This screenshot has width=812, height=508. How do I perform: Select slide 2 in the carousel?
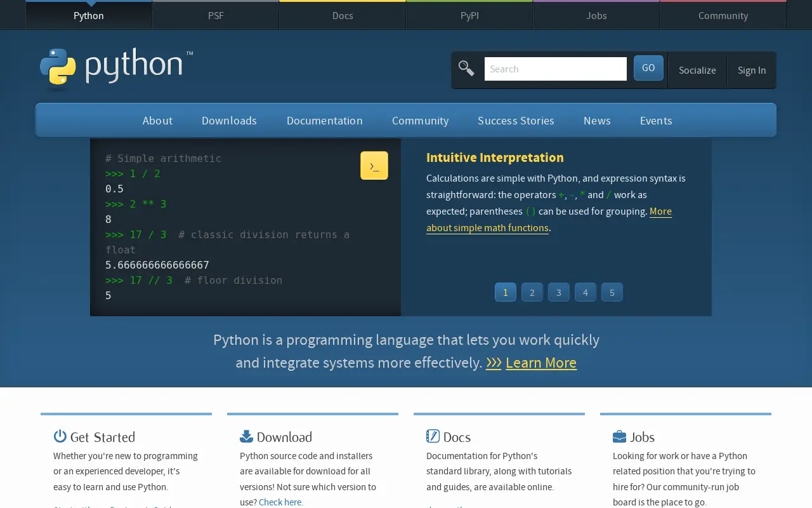point(532,292)
